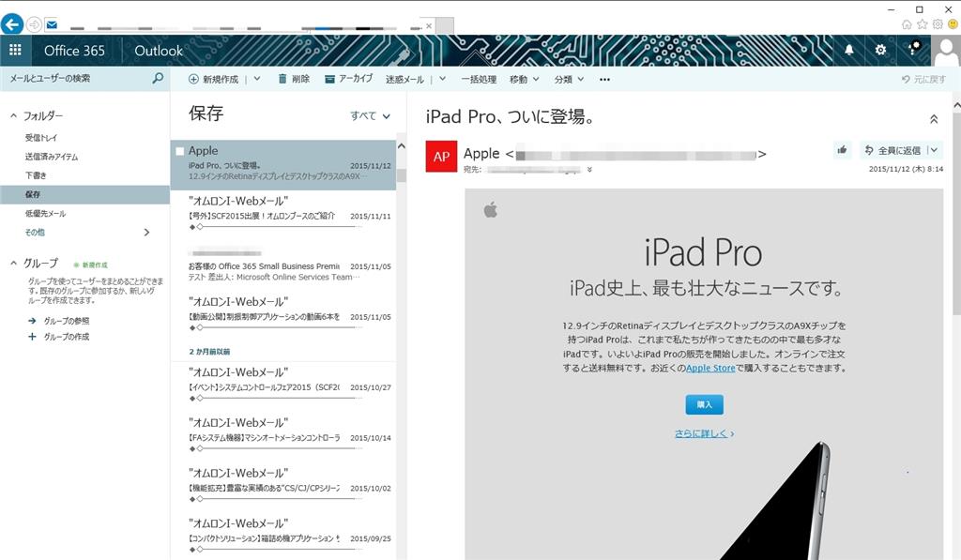The height and width of the screenshot is (560, 961).
Task: Click the 削除 trash delete button
Action: pos(294,79)
